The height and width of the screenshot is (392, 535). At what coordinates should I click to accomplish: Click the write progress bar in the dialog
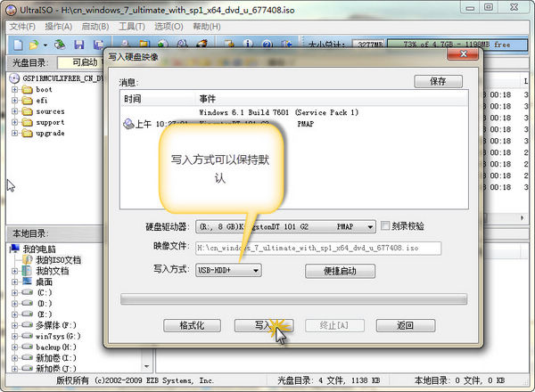point(293,299)
